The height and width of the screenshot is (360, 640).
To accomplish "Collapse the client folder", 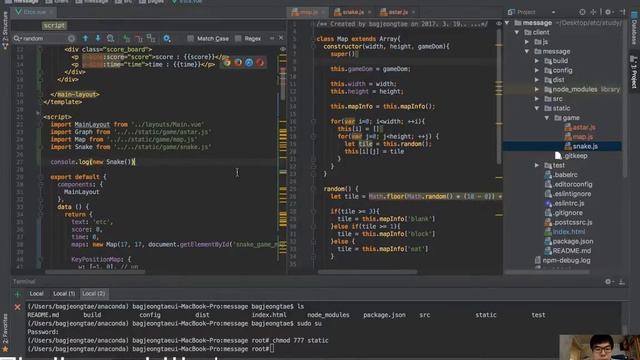I will coord(517,32).
